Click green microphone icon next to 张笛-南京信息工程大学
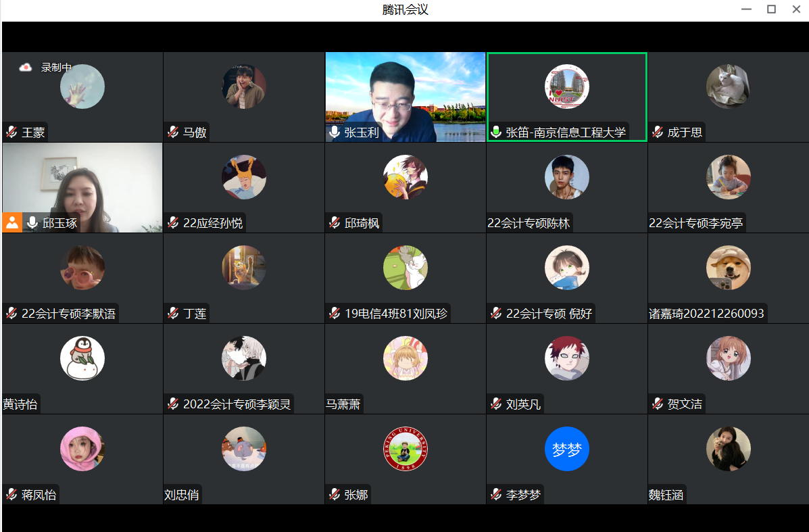This screenshot has width=809, height=532. pyautogui.click(x=496, y=132)
